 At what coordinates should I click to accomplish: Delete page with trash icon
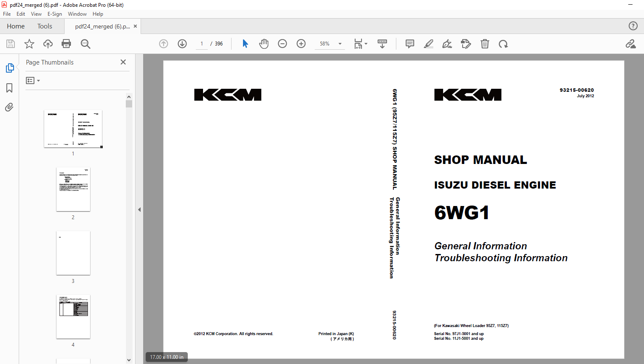coord(485,44)
